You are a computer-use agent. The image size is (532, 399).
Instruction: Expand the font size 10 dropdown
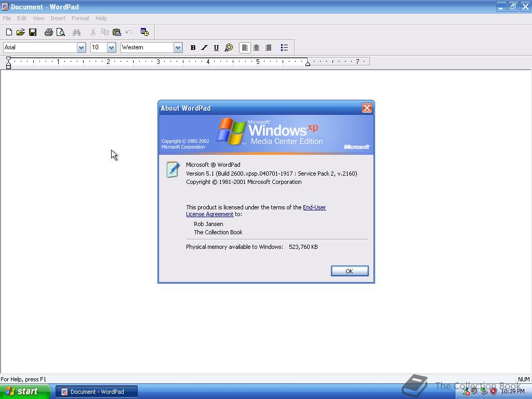click(x=111, y=47)
